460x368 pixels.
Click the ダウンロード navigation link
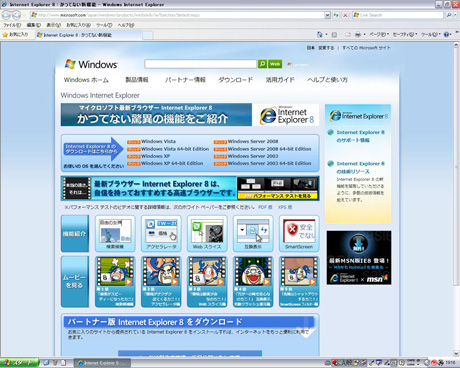[235, 80]
